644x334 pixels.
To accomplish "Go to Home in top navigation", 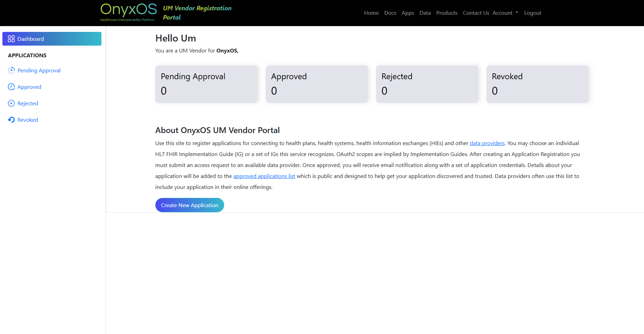I will click(371, 13).
